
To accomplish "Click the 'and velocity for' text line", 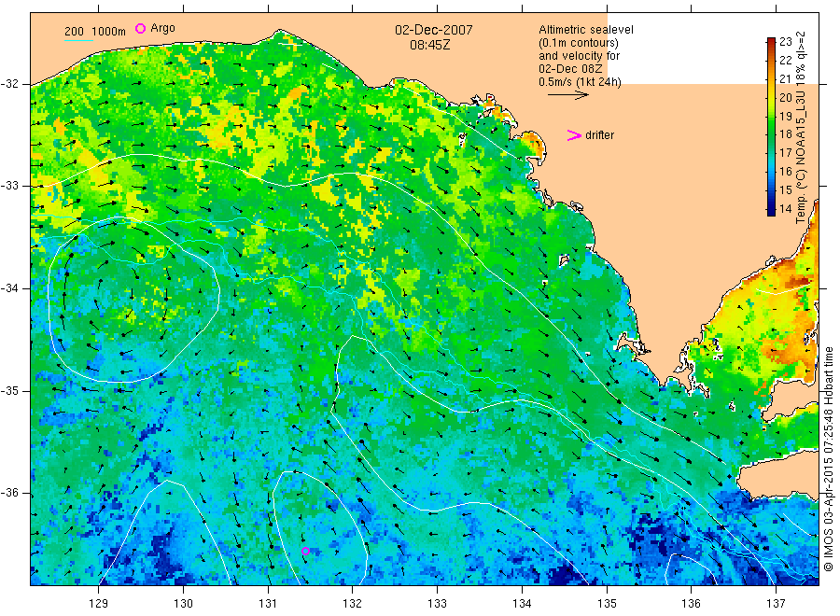I will click(579, 56).
